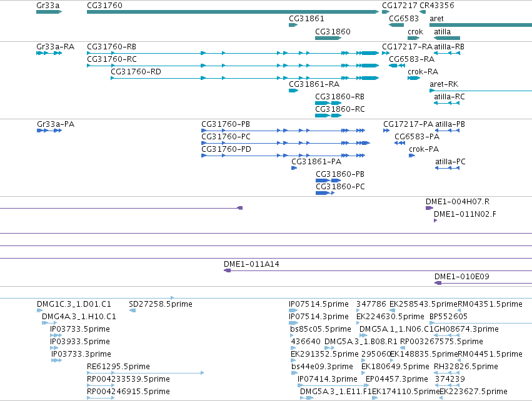Select the CG31861 gene label
The image size is (532, 401).
pos(306,18)
